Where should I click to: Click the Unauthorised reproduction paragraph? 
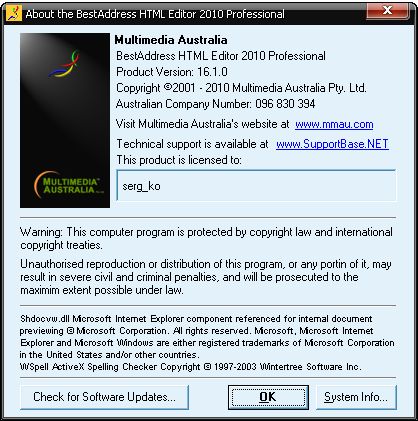[x=206, y=277]
